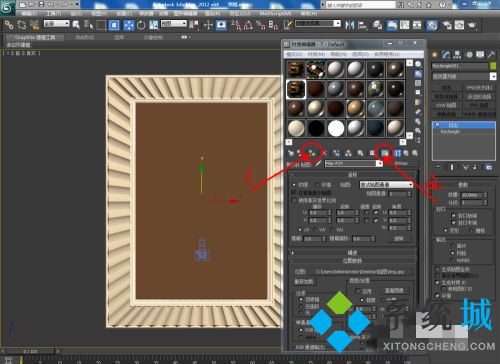
Task: Activate Bind to Space Warp tool
Action: [x=34, y=24]
